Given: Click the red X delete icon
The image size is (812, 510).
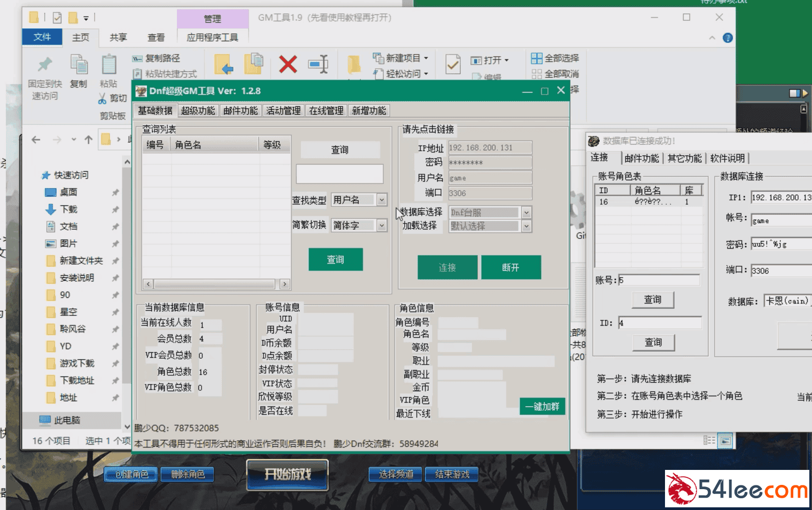Looking at the screenshot, I should [288, 65].
